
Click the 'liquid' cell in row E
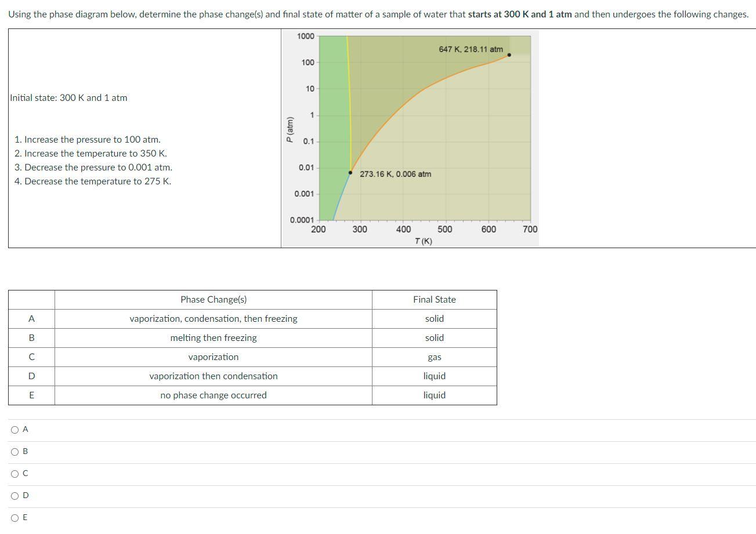435,395
